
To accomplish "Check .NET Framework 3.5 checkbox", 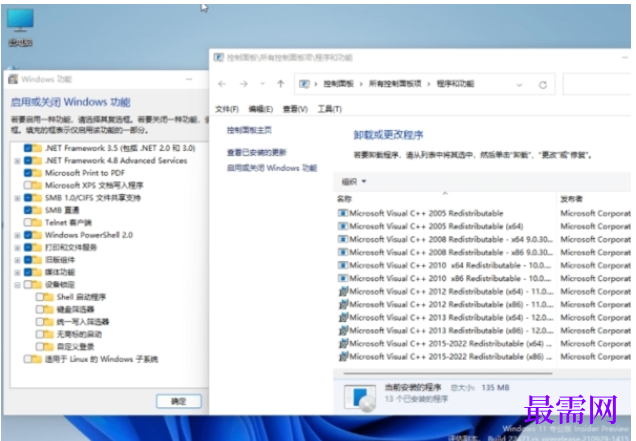I will coord(28,148).
